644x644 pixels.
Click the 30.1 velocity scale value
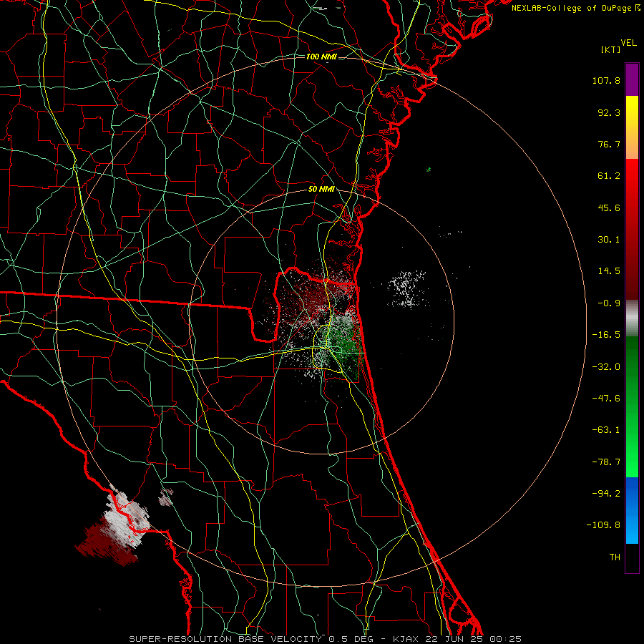tap(609, 240)
